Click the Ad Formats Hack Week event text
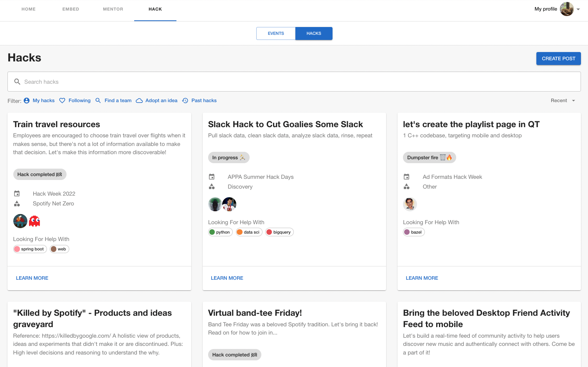The width and height of the screenshot is (588, 367). coord(452,177)
